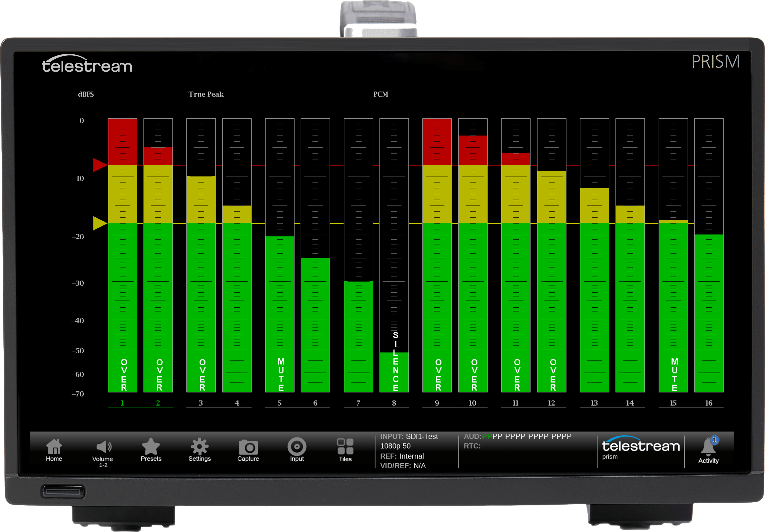
Task: Click the yellow triangle threshold marker
Action: tap(100, 223)
